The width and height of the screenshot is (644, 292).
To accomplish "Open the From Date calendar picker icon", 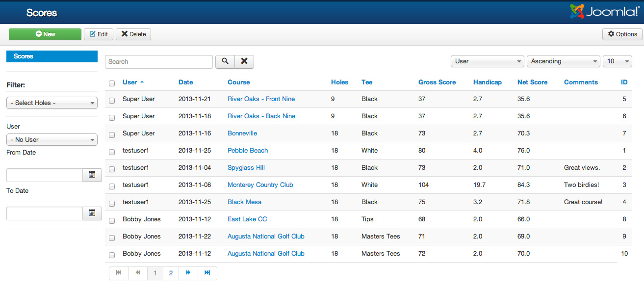I will [92, 175].
